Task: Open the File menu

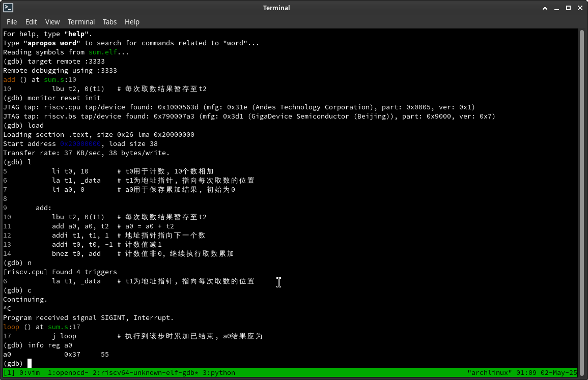Action: tap(12, 22)
